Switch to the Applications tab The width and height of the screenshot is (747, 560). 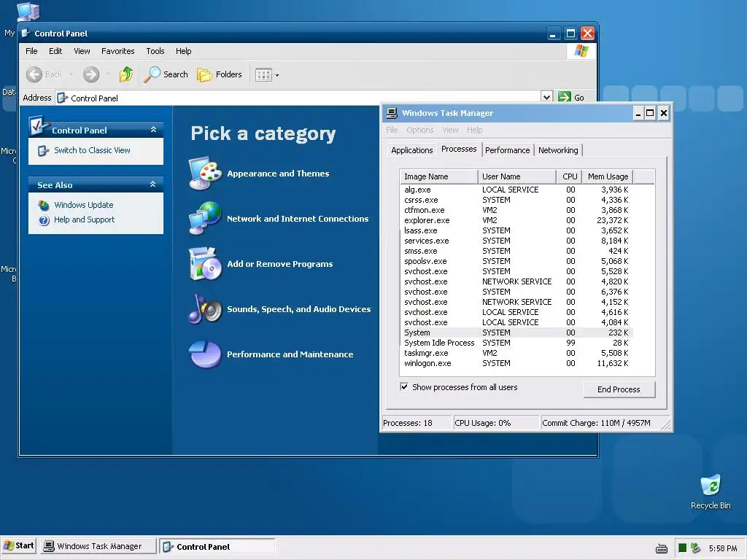click(411, 150)
